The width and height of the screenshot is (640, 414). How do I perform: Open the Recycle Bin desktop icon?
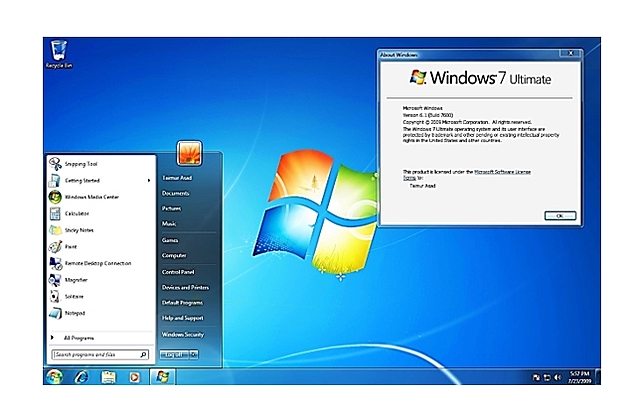point(59,54)
